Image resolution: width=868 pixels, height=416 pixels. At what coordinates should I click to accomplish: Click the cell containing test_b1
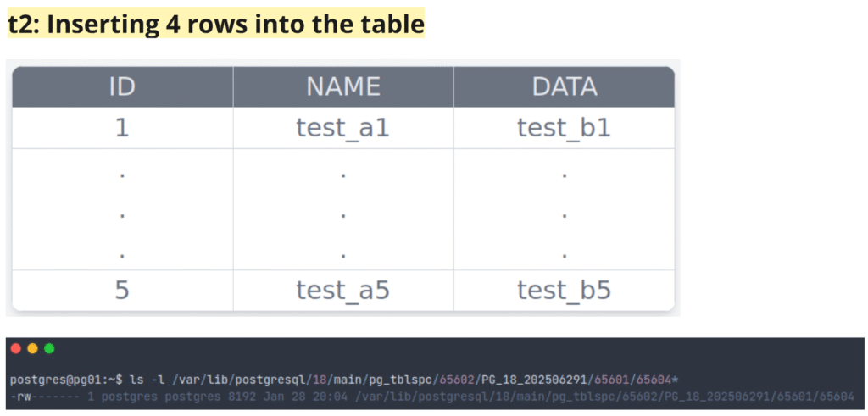[565, 128]
